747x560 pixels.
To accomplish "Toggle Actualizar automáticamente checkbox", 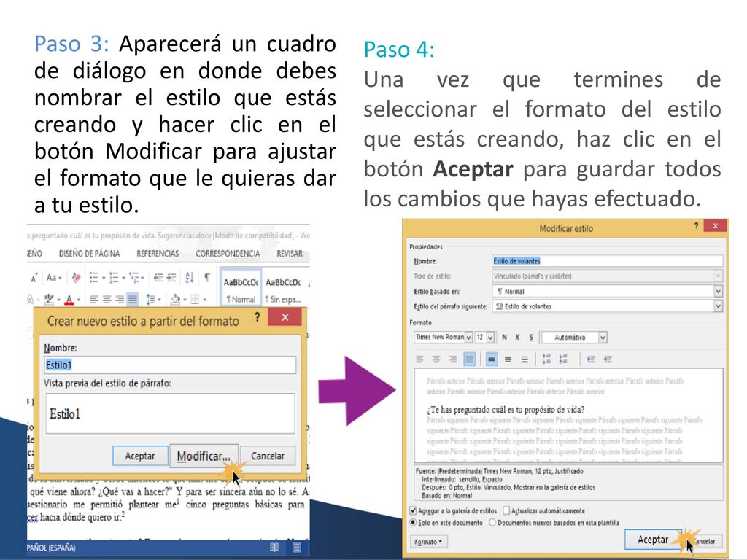I will pyautogui.click(x=506, y=510).
